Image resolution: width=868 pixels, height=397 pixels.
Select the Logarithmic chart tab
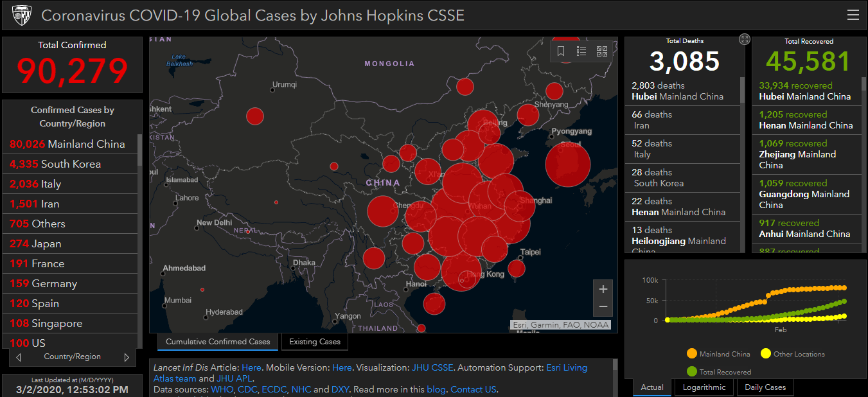[704, 387]
